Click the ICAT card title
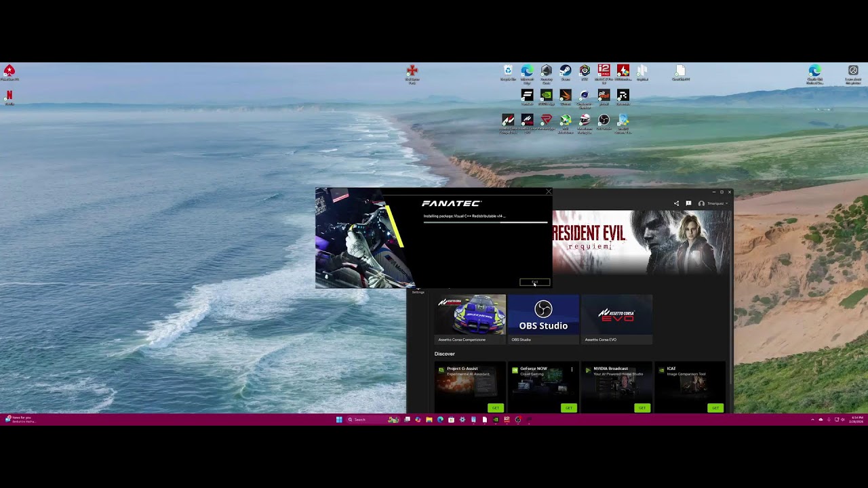Viewport: 868px width, 488px height. click(x=671, y=369)
